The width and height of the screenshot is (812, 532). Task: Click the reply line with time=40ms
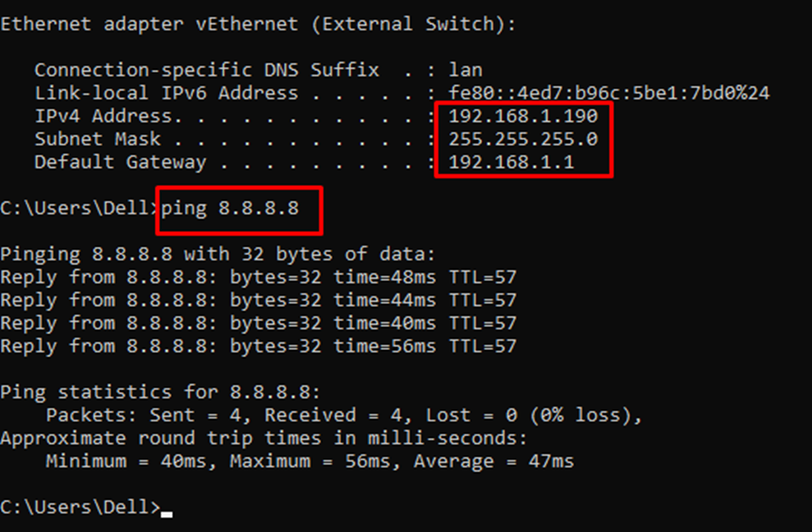pos(258,324)
